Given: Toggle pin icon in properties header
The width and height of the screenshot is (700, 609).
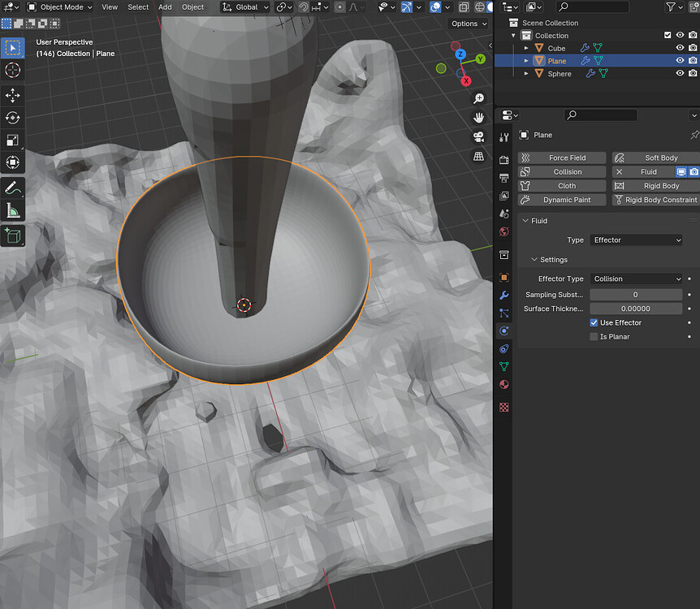Looking at the screenshot, I should [694, 135].
